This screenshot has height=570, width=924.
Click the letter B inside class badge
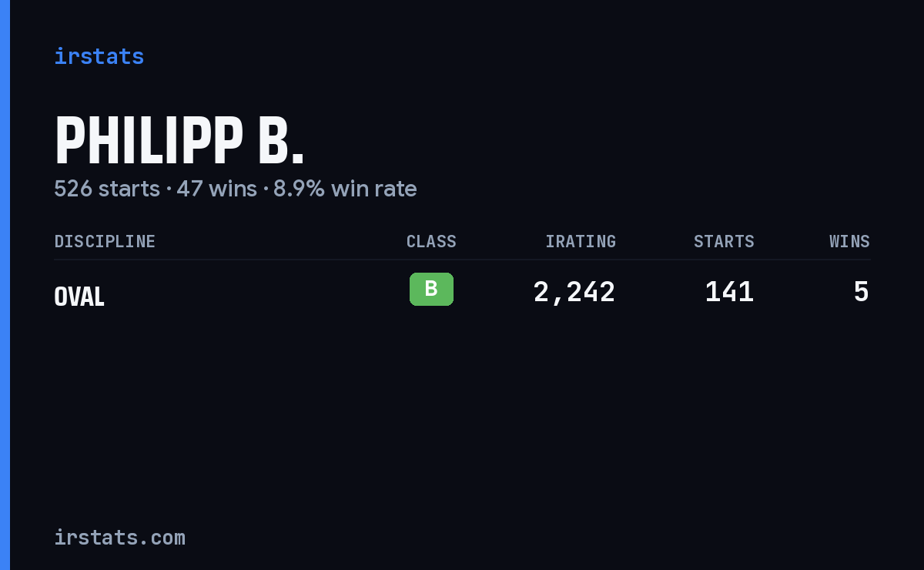[x=431, y=289]
